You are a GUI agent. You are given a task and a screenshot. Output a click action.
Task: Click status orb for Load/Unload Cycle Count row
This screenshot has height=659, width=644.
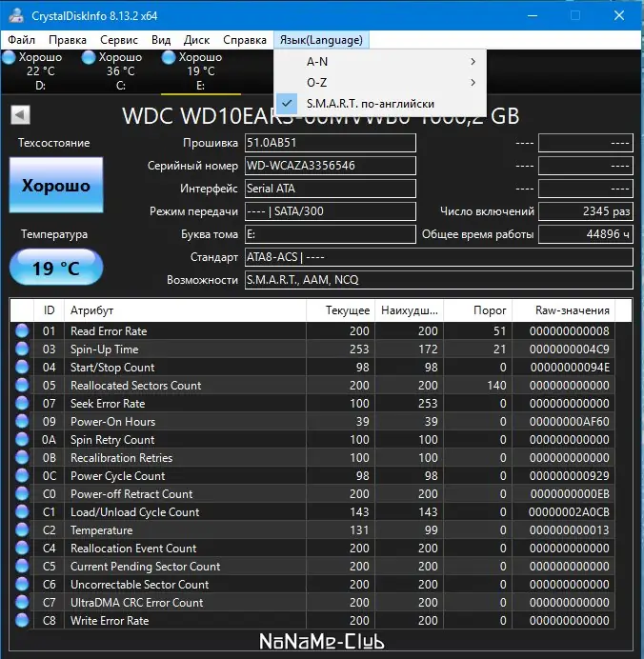tap(22, 512)
